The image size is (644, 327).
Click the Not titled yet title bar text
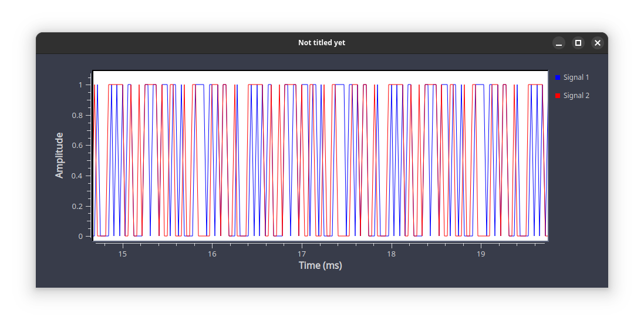pos(322,43)
